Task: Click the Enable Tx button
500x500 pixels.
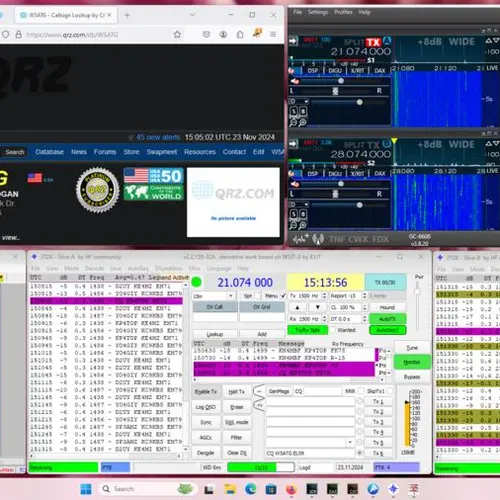Action: [x=206, y=391]
